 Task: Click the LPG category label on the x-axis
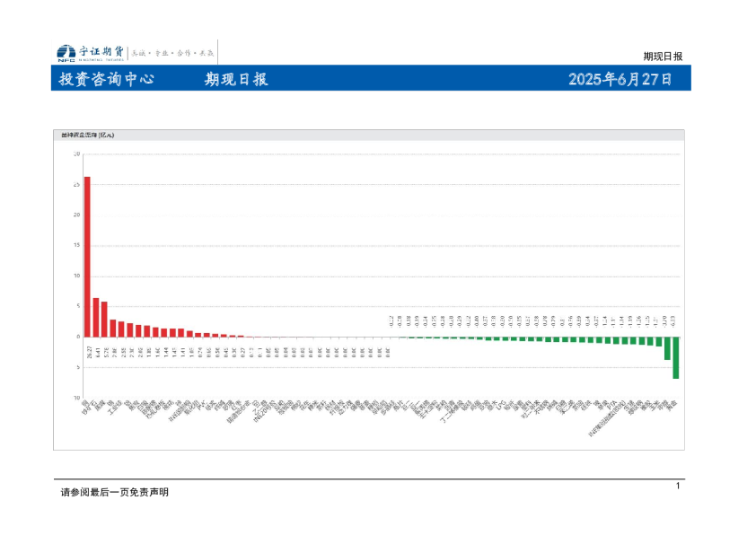[x=497, y=405]
